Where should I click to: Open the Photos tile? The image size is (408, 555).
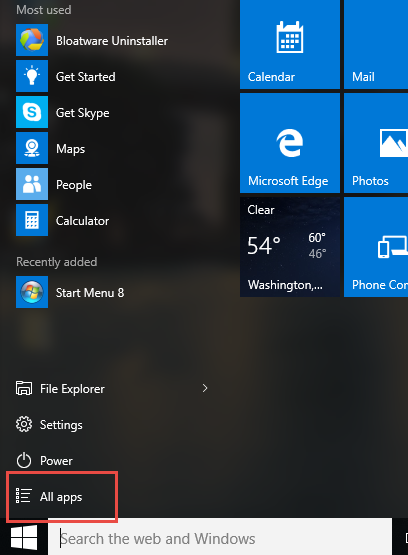pos(376,143)
